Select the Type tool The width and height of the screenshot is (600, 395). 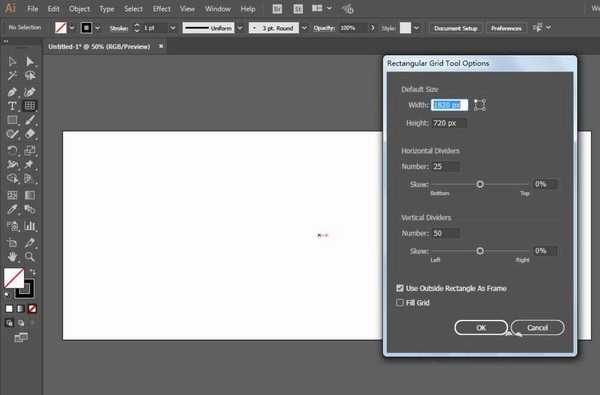point(12,106)
